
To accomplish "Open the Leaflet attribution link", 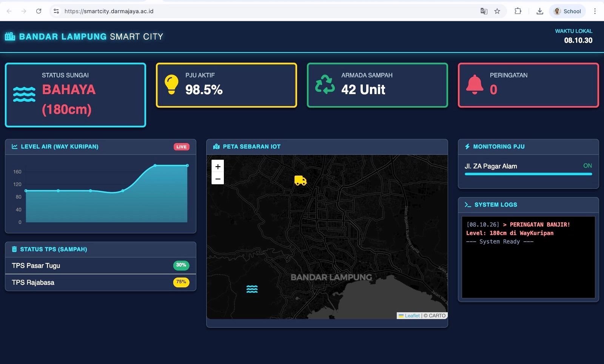I will (412, 316).
